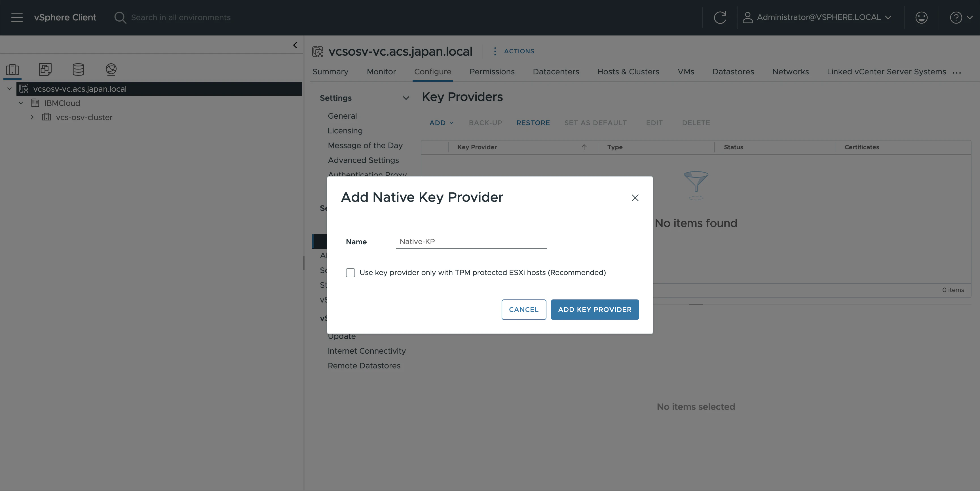This screenshot has width=980, height=491.
Task: Show more tabs via ellipsis
Action: pos(956,72)
